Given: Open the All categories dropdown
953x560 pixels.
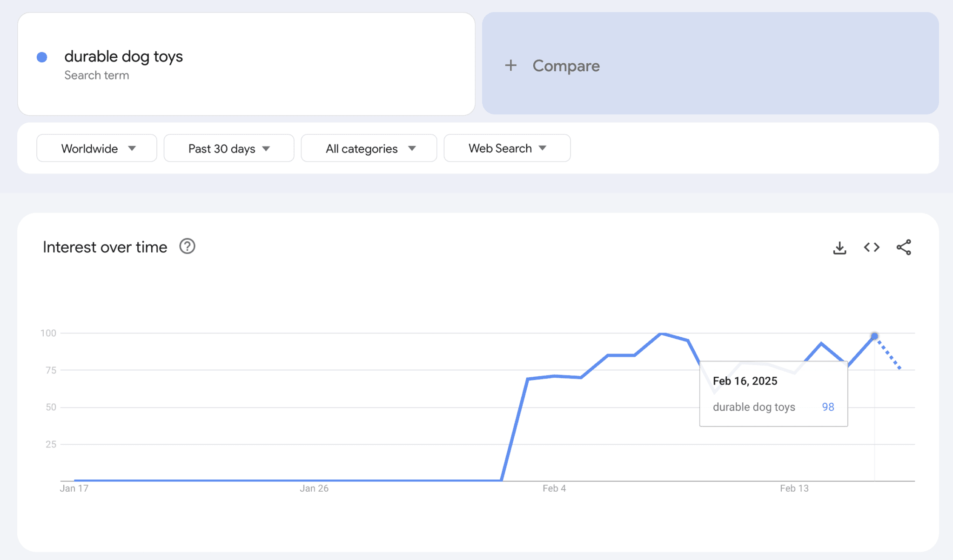Looking at the screenshot, I should click(369, 148).
